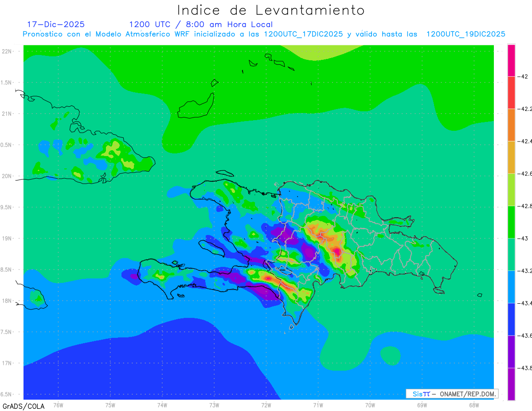Click Gonâve island in the Haitian gulf
The image size is (532, 411).
[212, 248]
